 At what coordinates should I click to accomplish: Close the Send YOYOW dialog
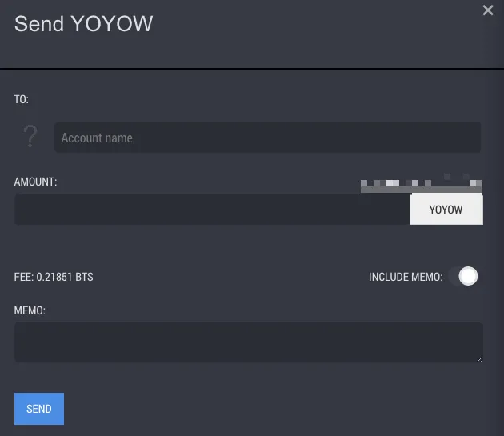tap(488, 10)
